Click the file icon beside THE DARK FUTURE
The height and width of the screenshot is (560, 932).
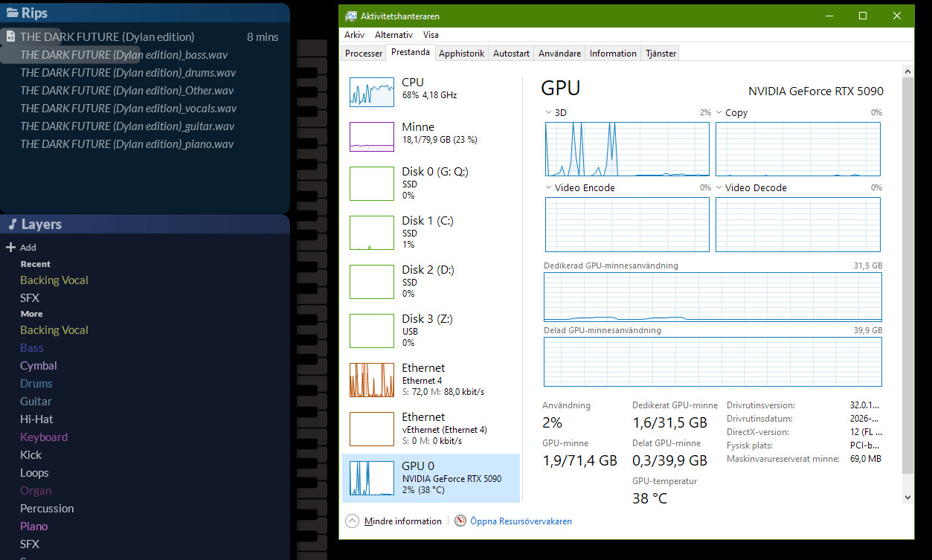(11, 36)
